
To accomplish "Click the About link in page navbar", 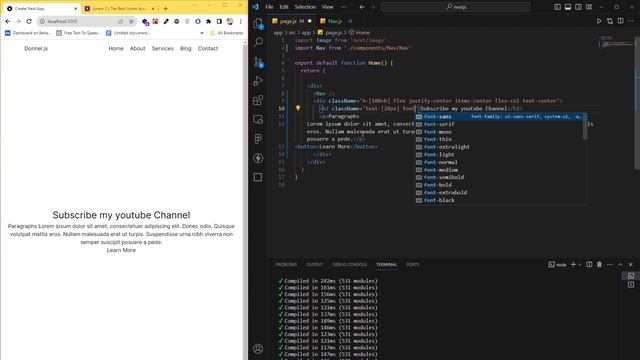I will point(138,49).
